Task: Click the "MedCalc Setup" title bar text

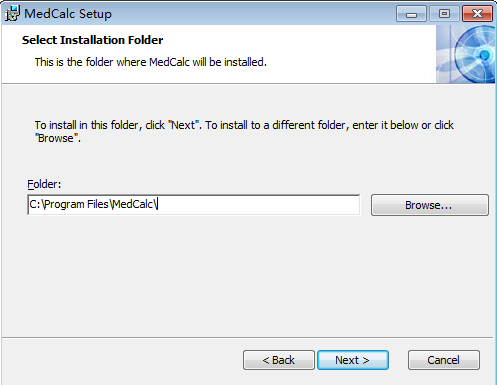Action: (x=68, y=14)
